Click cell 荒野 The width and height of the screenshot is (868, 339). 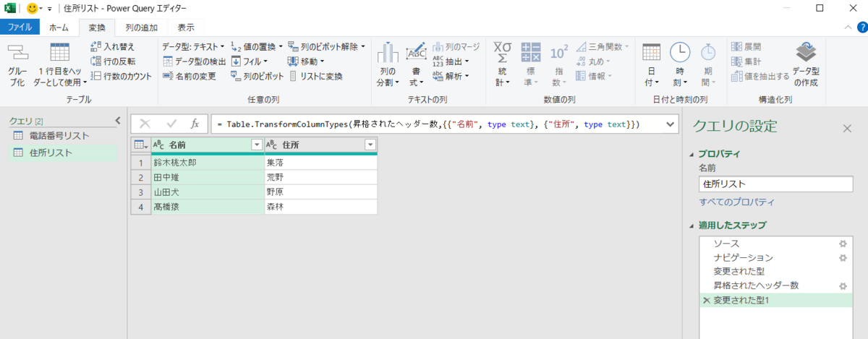[320, 177]
